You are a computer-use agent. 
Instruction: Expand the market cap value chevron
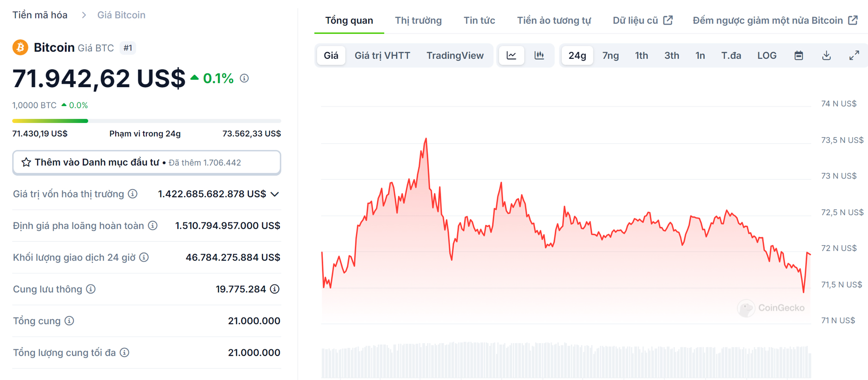tap(275, 194)
